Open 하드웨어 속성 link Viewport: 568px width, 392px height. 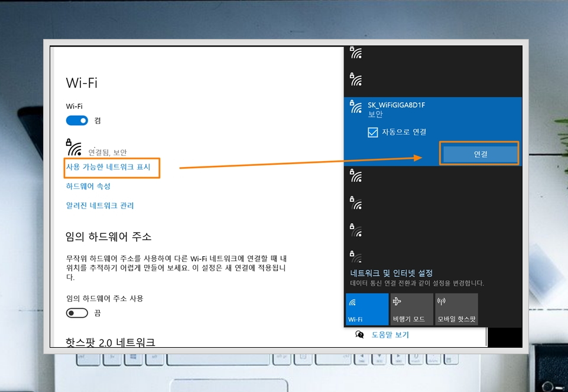click(88, 186)
